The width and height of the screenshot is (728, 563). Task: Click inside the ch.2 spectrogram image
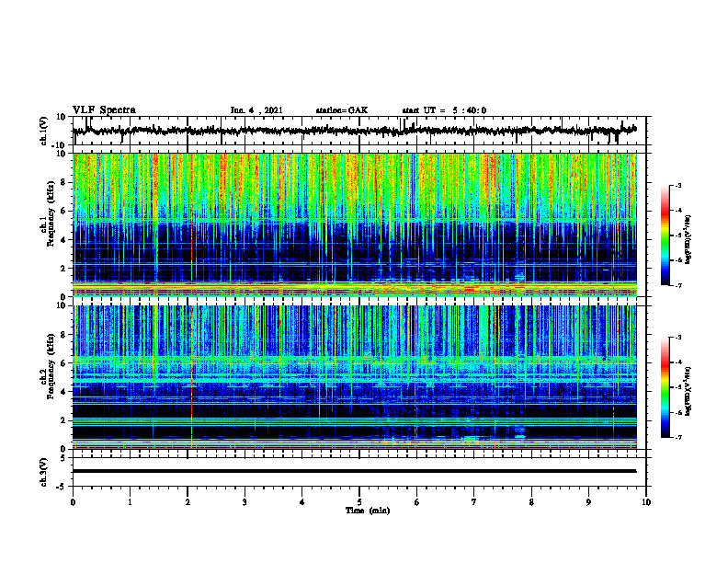pos(355,377)
